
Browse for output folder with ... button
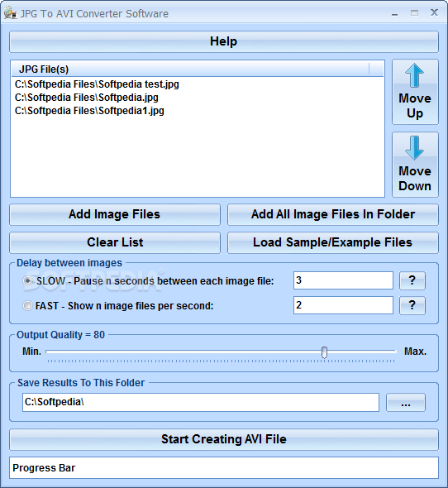coord(406,403)
